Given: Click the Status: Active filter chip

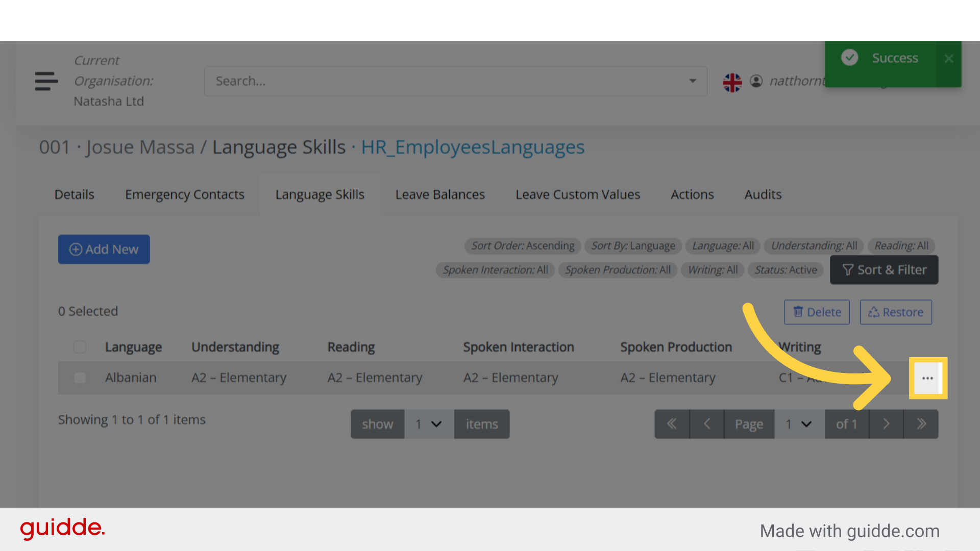Looking at the screenshot, I should click(786, 270).
